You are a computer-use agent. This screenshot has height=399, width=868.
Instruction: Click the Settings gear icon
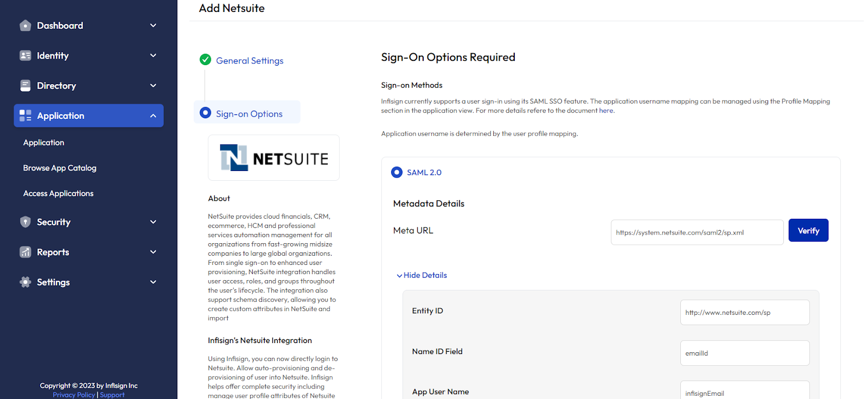[25, 282]
